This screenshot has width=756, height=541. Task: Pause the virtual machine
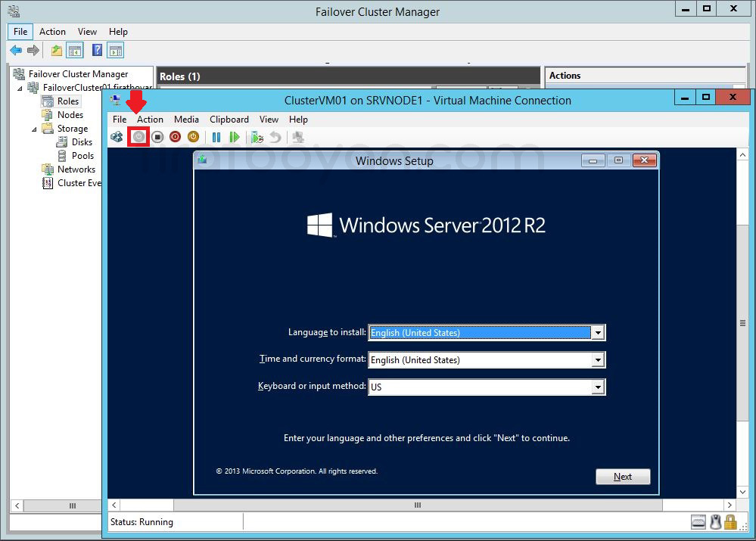[x=216, y=138]
